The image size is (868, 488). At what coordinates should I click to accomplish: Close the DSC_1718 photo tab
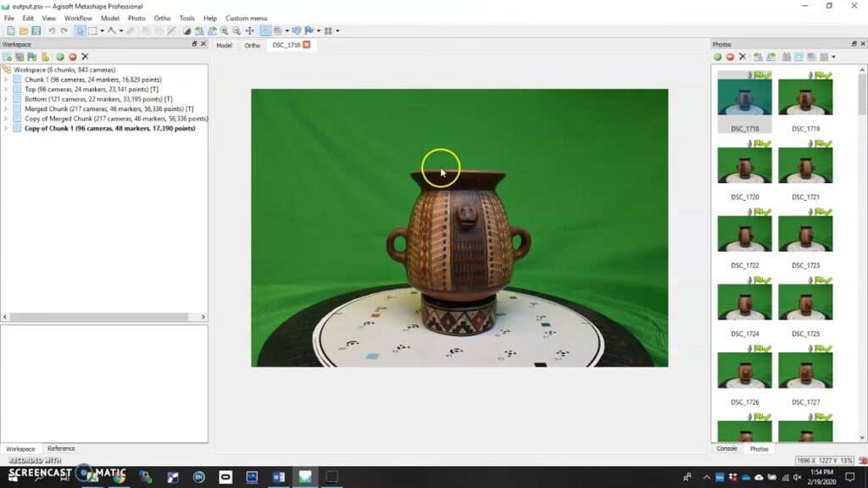[307, 45]
